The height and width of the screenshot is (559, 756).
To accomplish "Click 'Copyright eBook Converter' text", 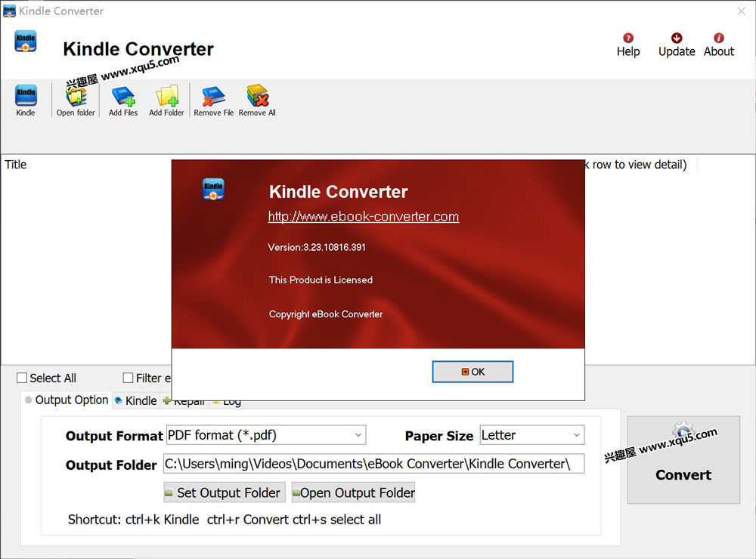I will [x=326, y=314].
